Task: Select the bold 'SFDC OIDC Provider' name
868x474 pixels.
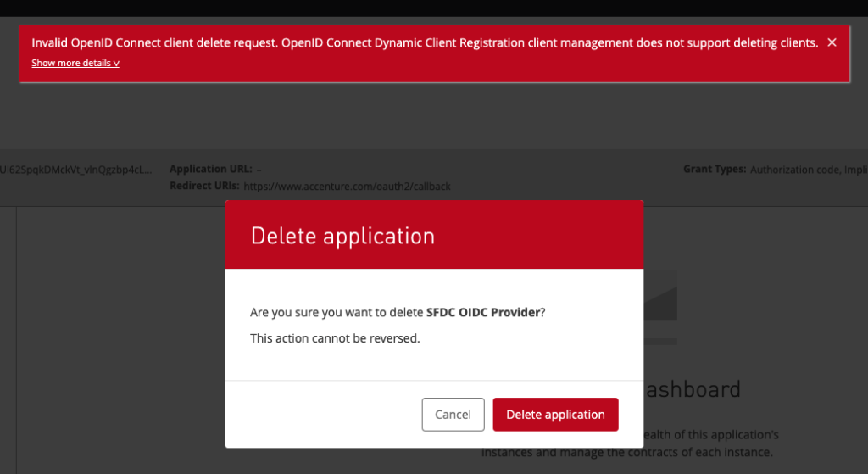Action: click(x=483, y=312)
